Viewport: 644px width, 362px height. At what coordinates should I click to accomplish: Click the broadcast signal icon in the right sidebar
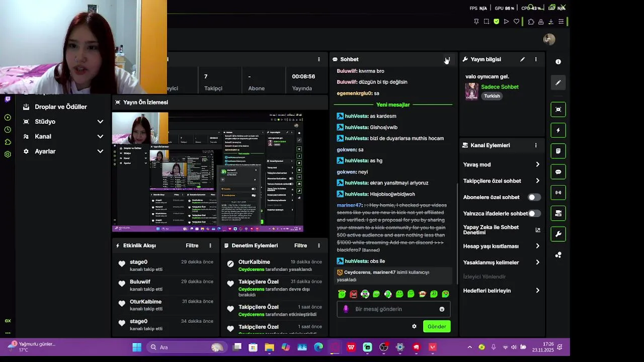coord(558,193)
